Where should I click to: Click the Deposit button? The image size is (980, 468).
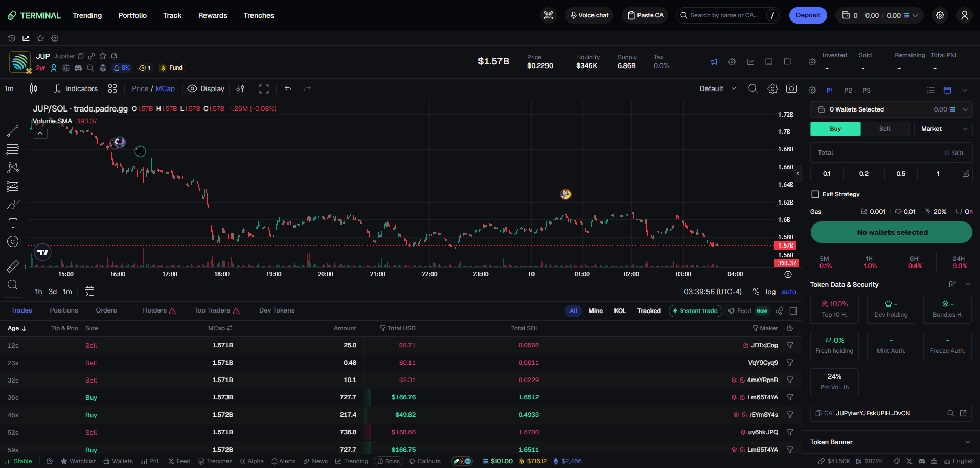coord(808,15)
